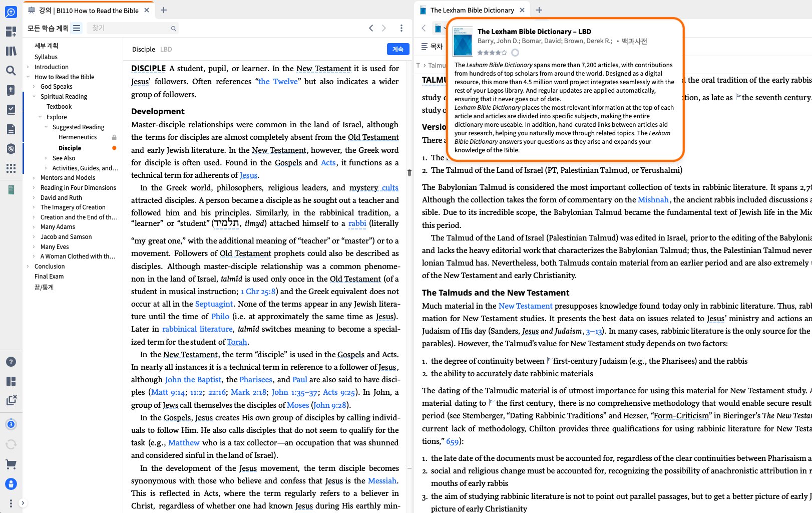Image resolution: width=812 pixels, height=513 pixels.
Task: Expand the Mentors and Models node
Action: [x=34, y=178]
